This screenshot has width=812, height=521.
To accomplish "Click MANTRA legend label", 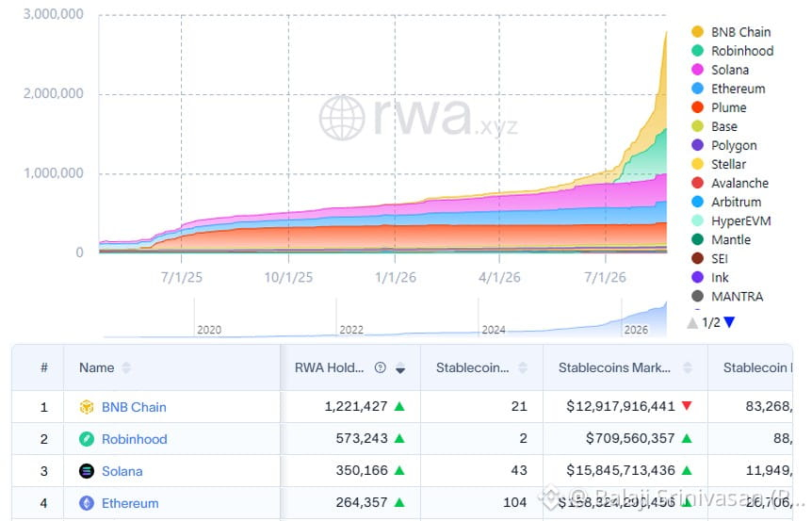I will [x=737, y=297].
